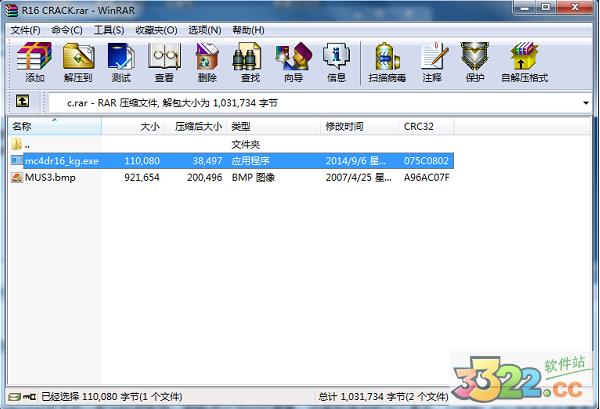This screenshot has width=600, height=409.
Task: Open the 工具(S) menu
Action: click(109, 30)
